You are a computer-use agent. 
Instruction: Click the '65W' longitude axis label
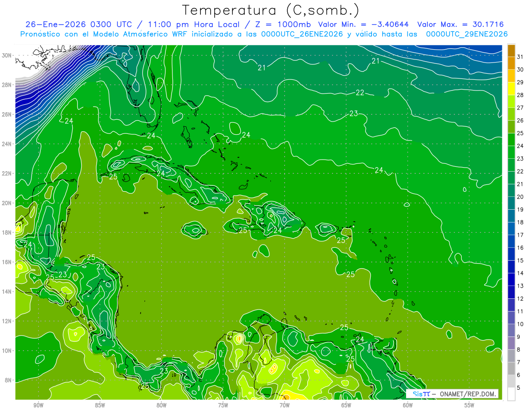[346, 405]
